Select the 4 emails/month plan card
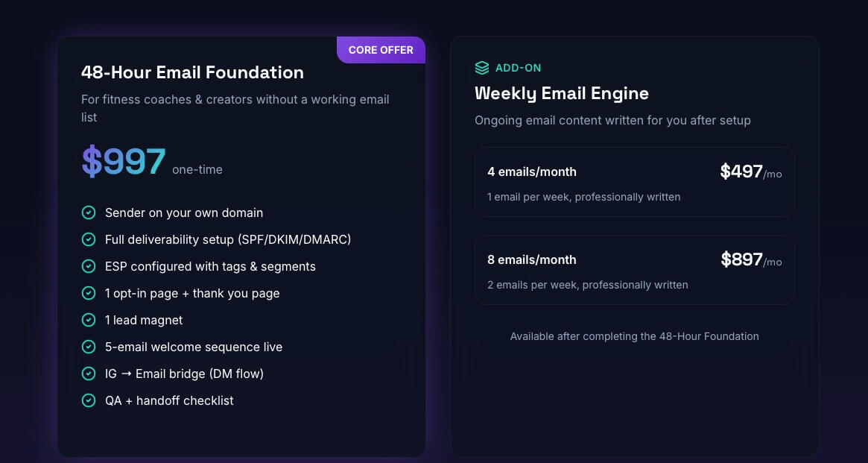Image resolution: width=868 pixels, height=463 pixels. 634,182
